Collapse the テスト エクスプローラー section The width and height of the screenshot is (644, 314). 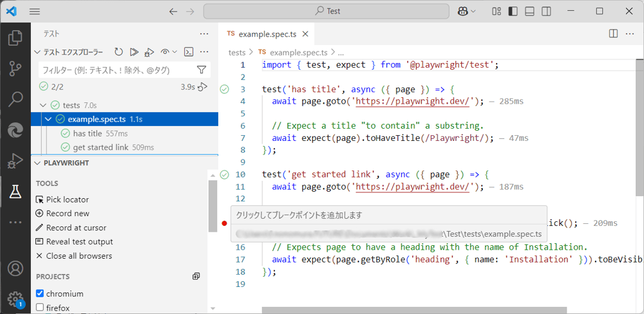click(38, 52)
